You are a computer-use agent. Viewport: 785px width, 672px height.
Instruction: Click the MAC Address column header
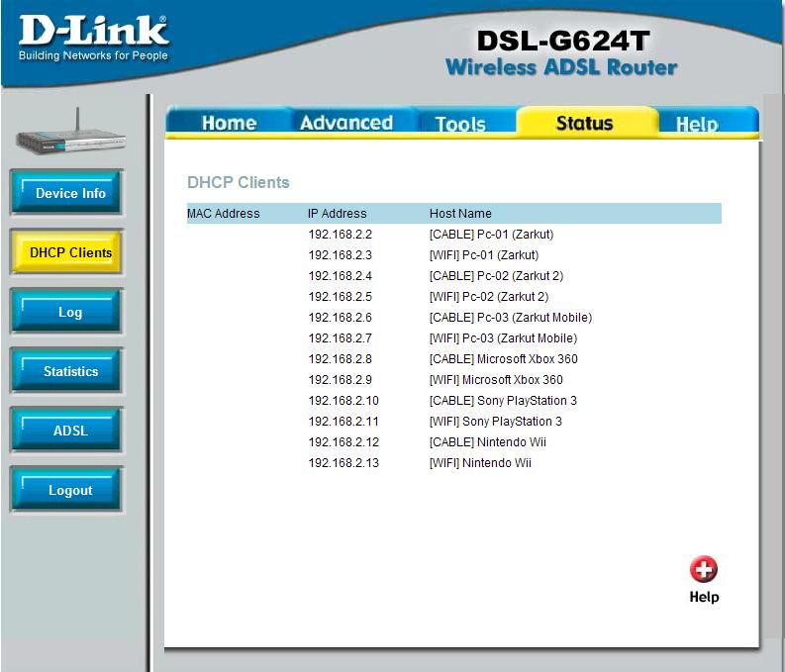pyautogui.click(x=224, y=214)
